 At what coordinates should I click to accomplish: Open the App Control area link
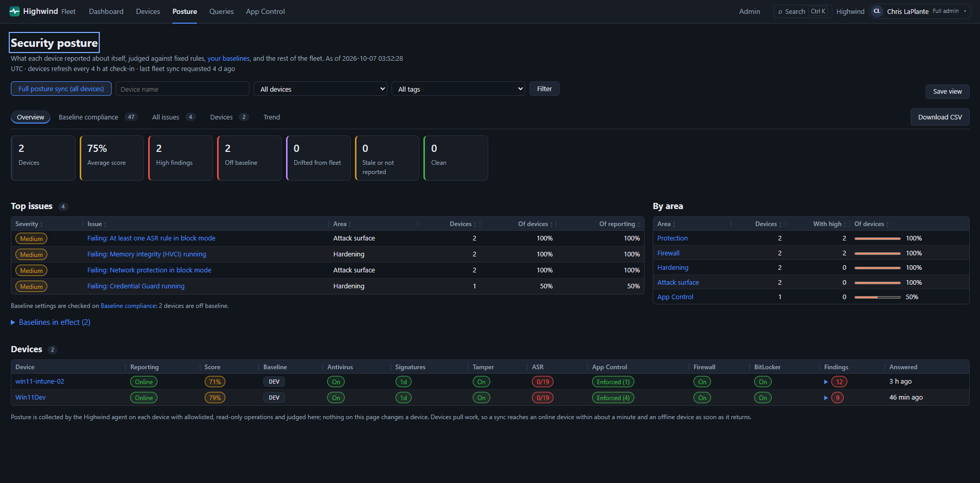(x=675, y=297)
